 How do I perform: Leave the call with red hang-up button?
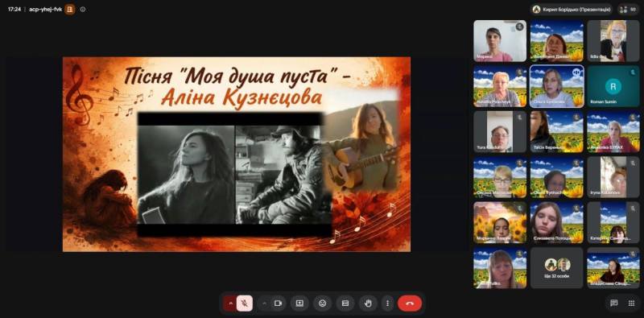click(x=410, y=304)
